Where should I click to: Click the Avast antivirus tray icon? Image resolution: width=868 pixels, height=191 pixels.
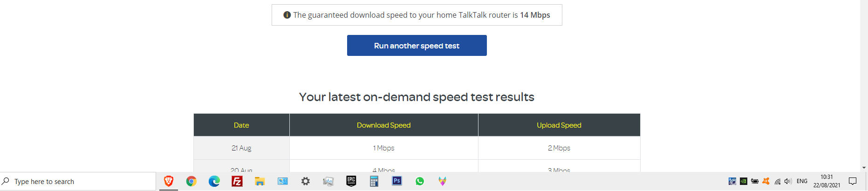(x=766, y=181)
